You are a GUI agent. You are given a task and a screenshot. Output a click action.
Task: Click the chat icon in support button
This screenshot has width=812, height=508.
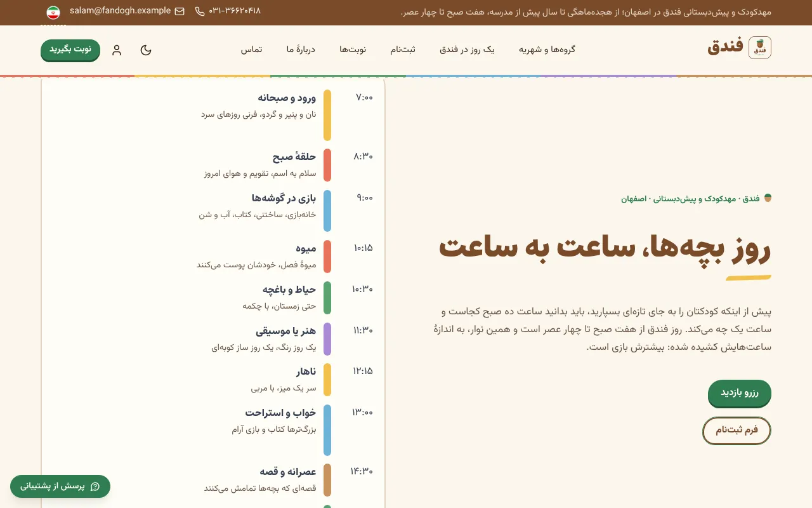(95, 486)
